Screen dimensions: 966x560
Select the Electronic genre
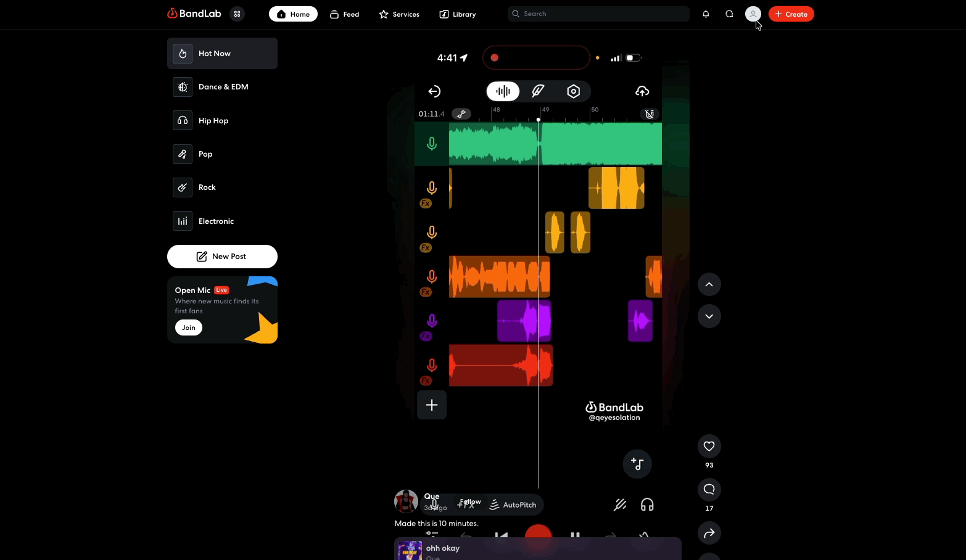click(222, 221)
